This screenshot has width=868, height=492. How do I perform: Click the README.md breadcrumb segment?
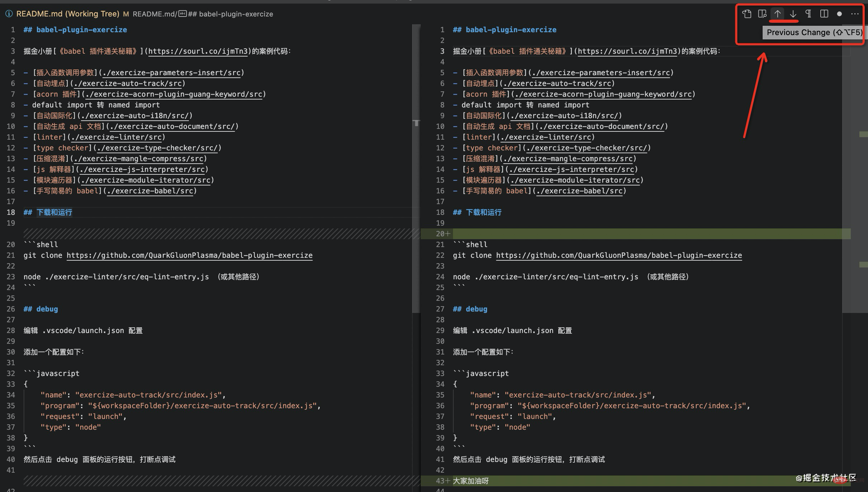click(154, 14)
